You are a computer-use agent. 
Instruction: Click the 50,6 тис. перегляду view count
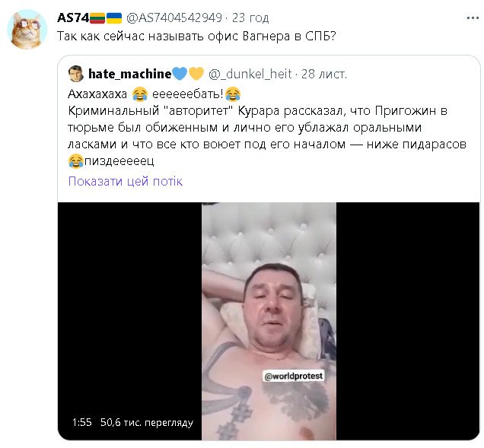click(147, 422)
